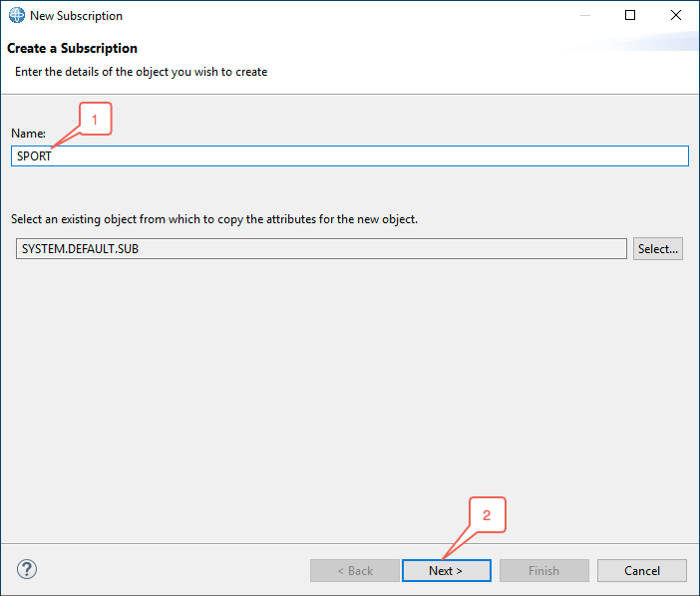
Task: Click the red callout numbered 1
Action: (95, 119)
